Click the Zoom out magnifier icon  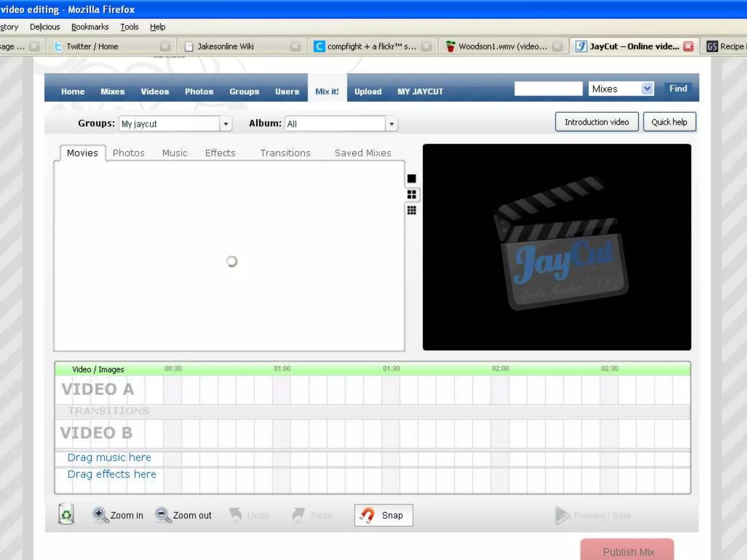pyautogui.click(x=163, y=515)
